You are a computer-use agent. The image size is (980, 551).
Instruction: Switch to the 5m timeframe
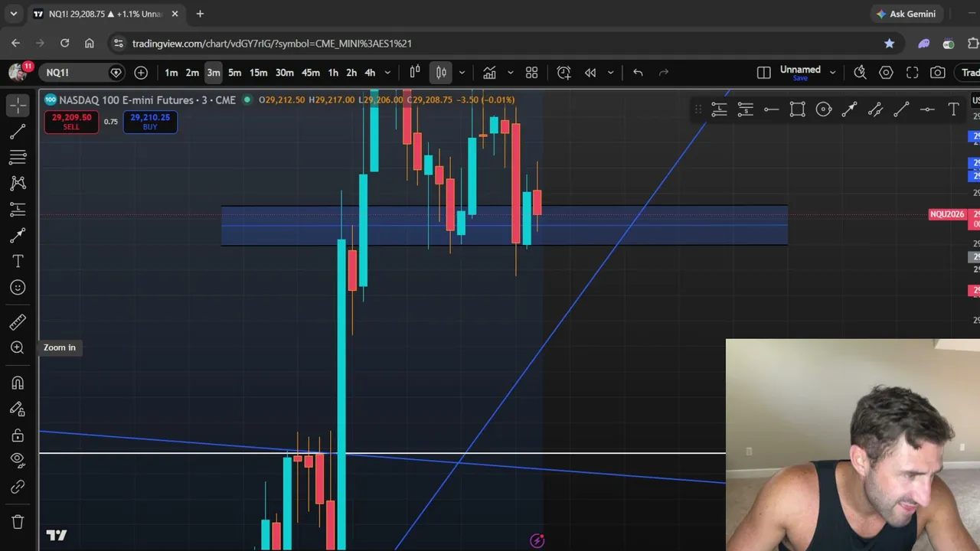coord(235,73)
